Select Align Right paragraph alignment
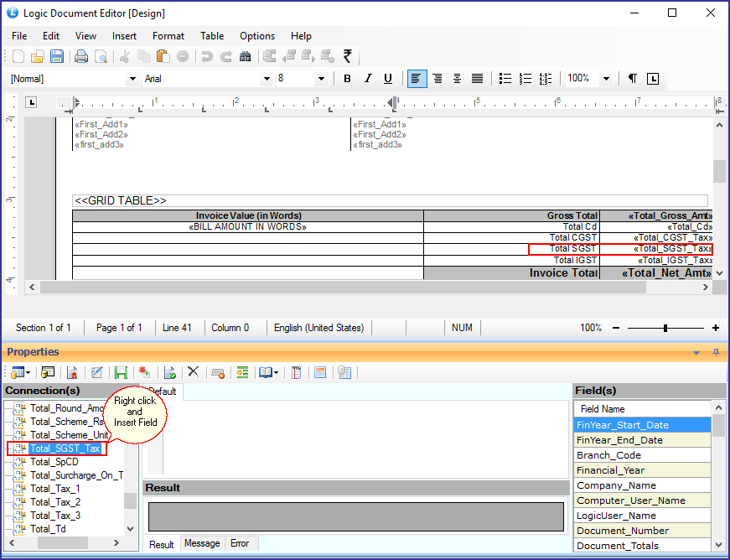730x560 pixels. point(437,79)
